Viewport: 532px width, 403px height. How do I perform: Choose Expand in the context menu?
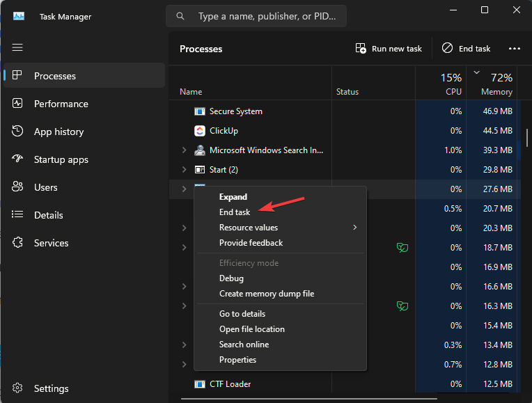[280, 197]
